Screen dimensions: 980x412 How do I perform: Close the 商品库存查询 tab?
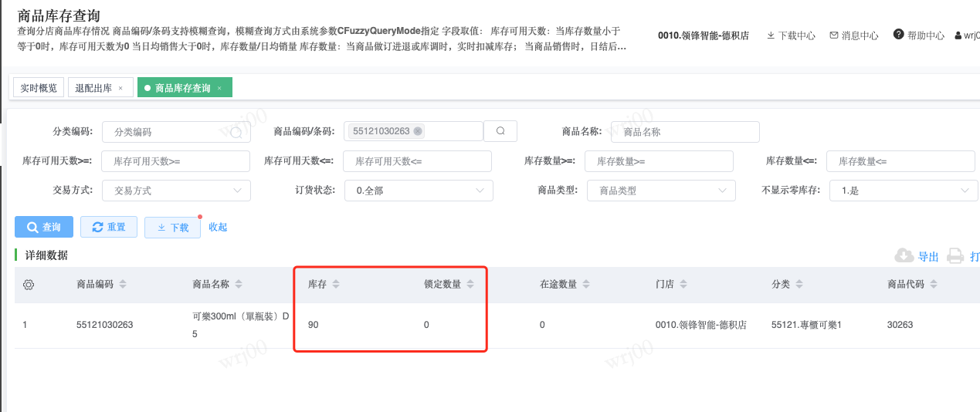pos(219,89)
